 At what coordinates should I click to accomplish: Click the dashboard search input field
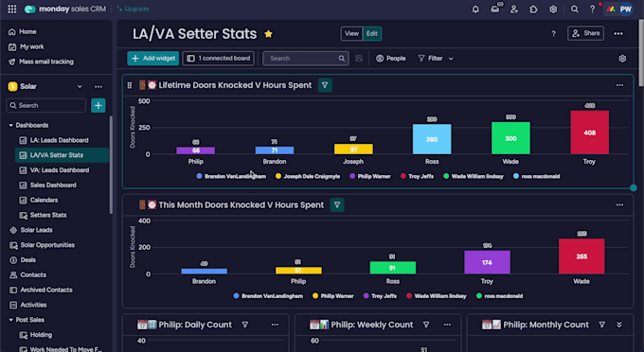[x=306, y=59]
